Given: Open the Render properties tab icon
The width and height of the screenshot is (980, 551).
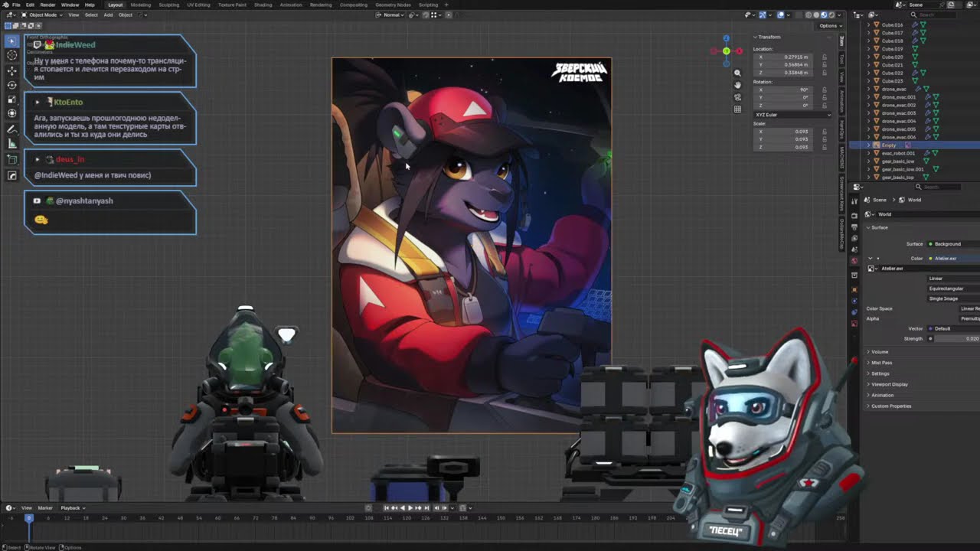Looking at the screenshot, I should pyautogui.click(x=854, y=216).
